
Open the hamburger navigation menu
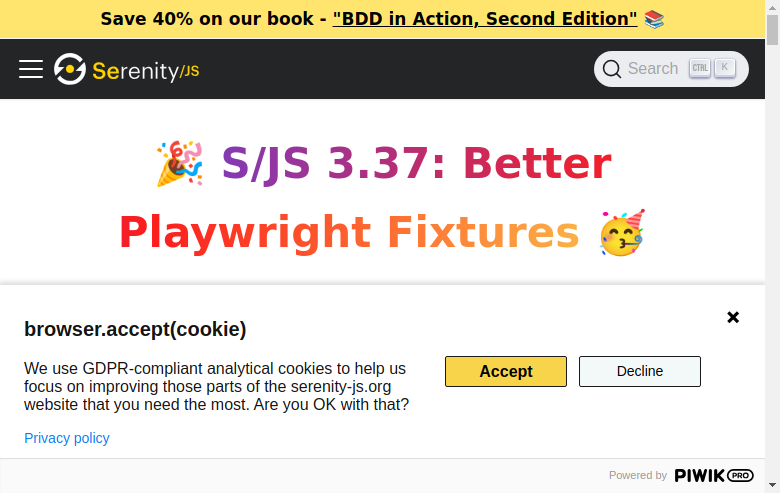pyautogui.click(x=31, y=69)
